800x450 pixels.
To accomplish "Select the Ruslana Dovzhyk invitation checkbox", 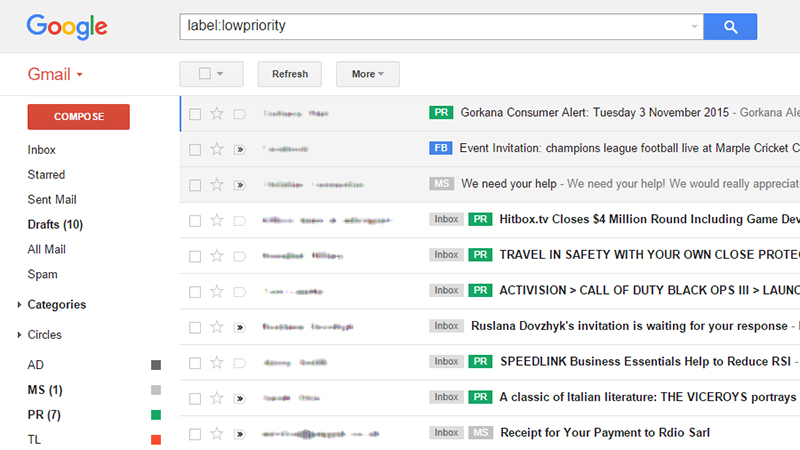I will 195,327.
